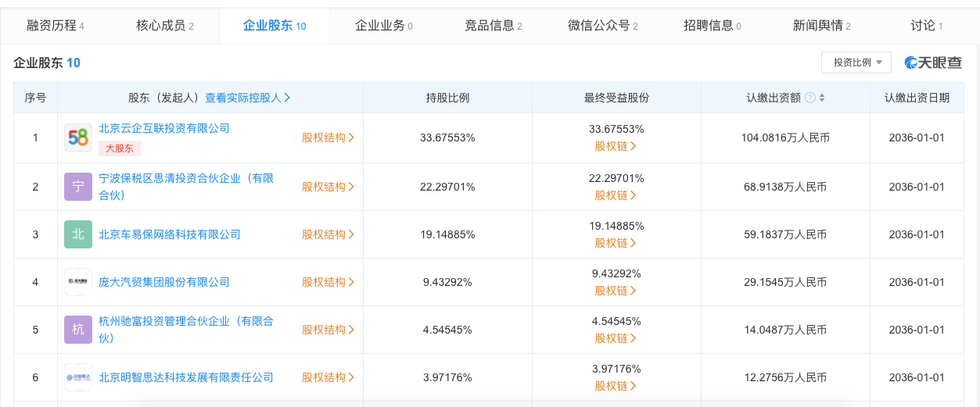This screenshot has width=980, height=407.
Task: Click the purple 宁 avatar icon
Action: pos(78,187)
